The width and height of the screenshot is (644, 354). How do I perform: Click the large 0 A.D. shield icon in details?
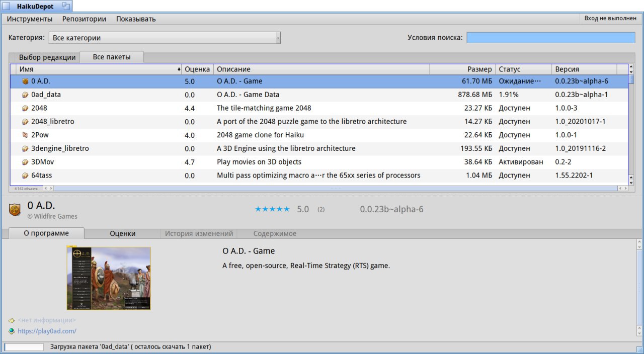15,210
